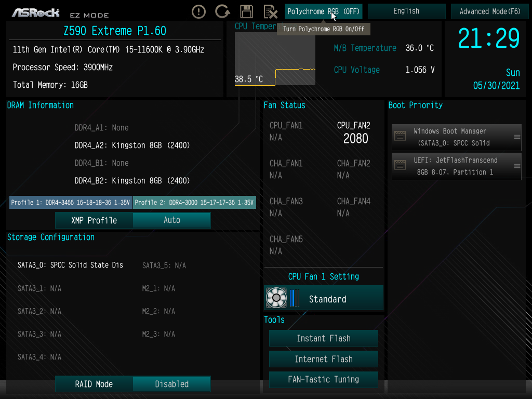This screenshot has height=399, width=532.
Task: Click Total Memory: 16GB line
Action: (50, 85)
